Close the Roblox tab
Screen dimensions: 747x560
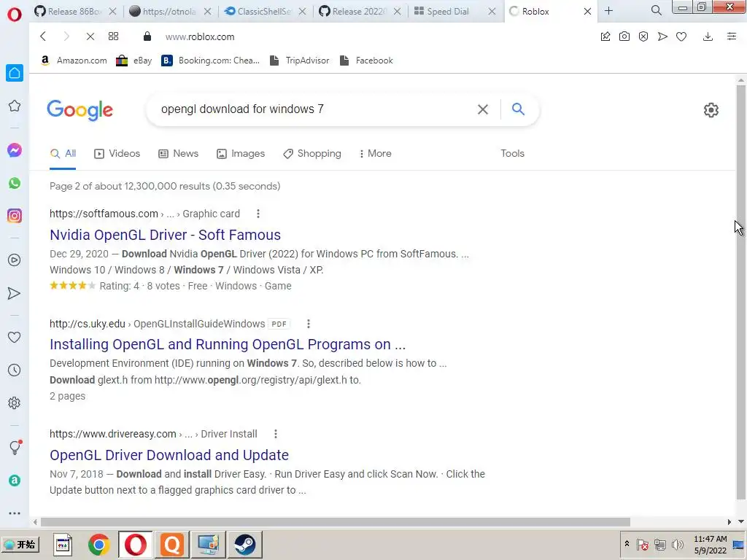(587, 11)
